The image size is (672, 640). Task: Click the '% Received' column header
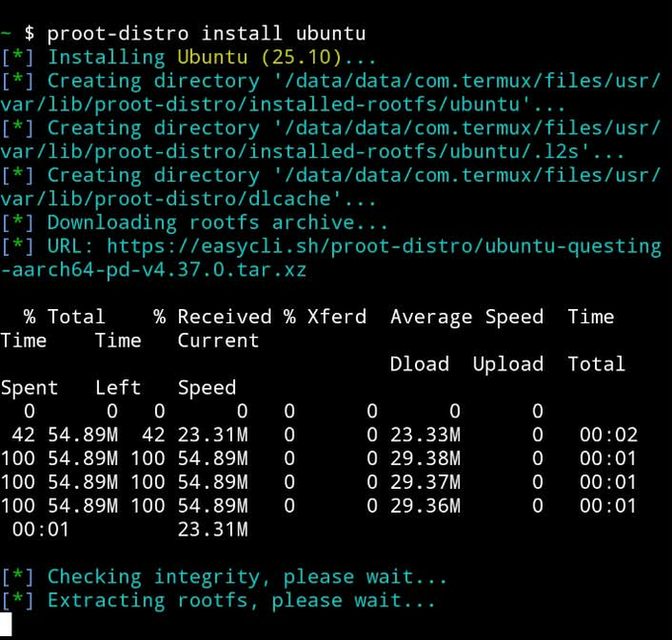212,317
